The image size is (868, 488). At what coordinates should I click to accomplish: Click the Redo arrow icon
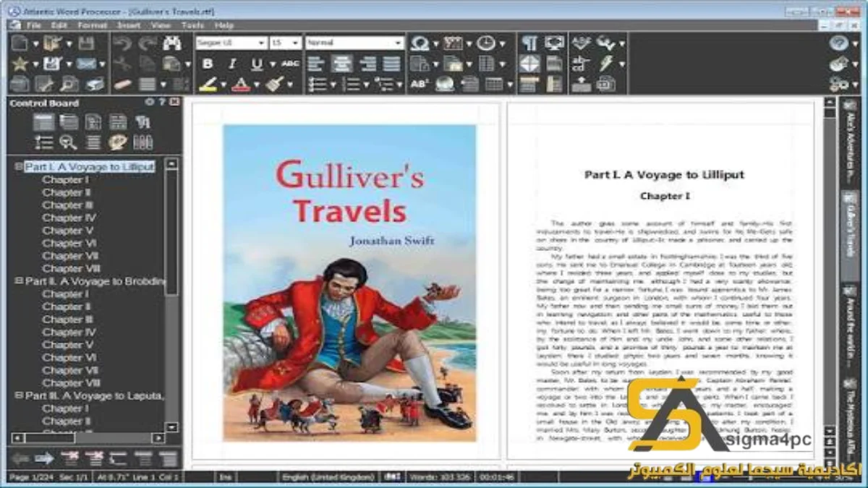[148, 43]
